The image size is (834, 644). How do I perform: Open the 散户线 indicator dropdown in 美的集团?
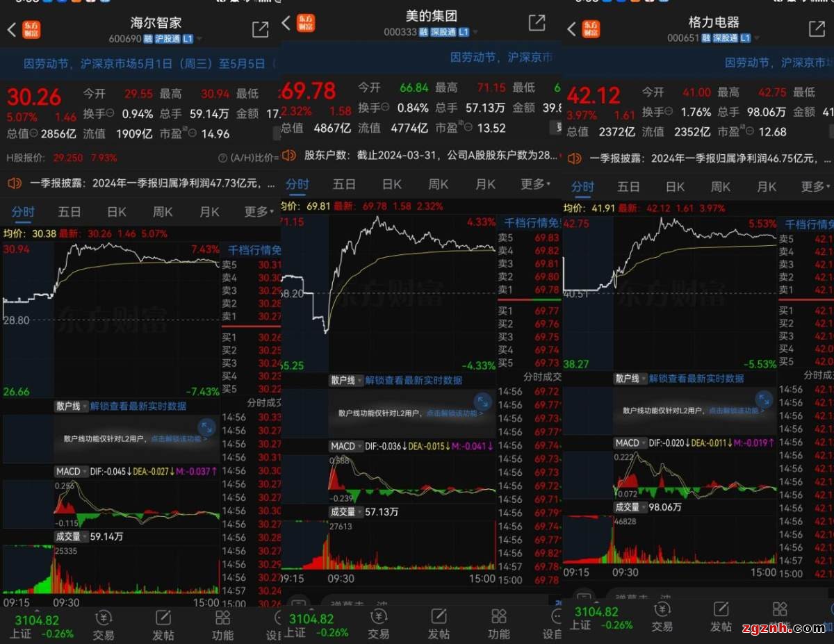pyautogui.click(x=345, y=380)
